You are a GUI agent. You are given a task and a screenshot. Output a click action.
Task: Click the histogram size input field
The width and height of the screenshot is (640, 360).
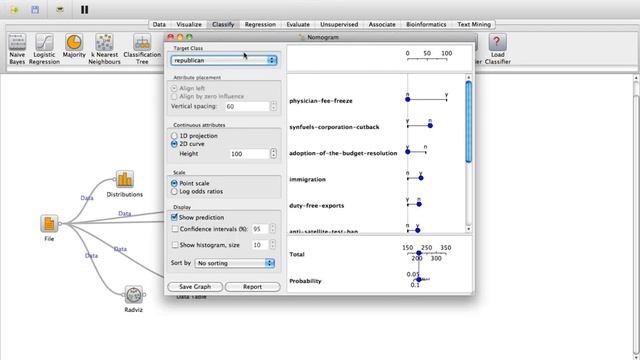[x=260, y=244]
